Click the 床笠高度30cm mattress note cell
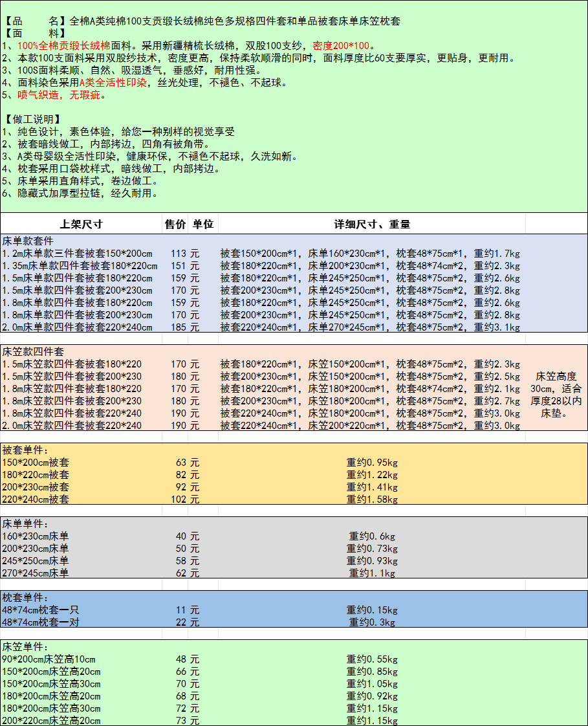This screenshot has height=726, width=588. click(x=556, y=395)
